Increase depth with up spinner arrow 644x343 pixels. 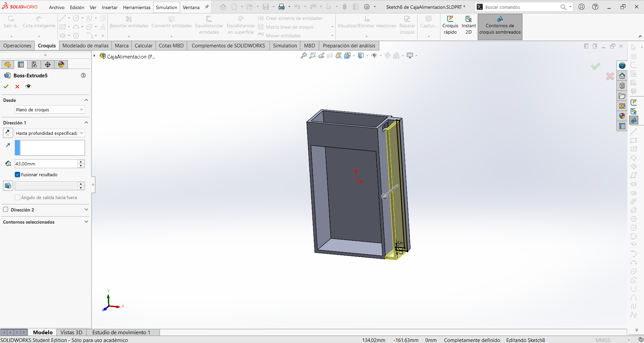click(81, 162)
